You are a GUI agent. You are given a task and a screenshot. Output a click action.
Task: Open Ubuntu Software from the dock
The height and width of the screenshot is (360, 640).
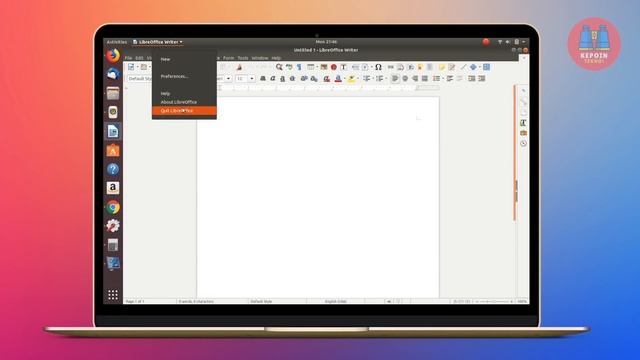point(113,151)
